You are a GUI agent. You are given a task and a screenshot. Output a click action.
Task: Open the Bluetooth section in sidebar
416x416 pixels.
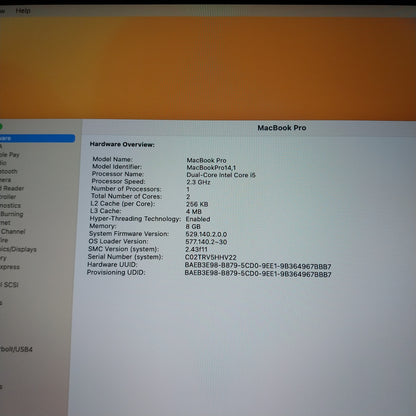9,171
